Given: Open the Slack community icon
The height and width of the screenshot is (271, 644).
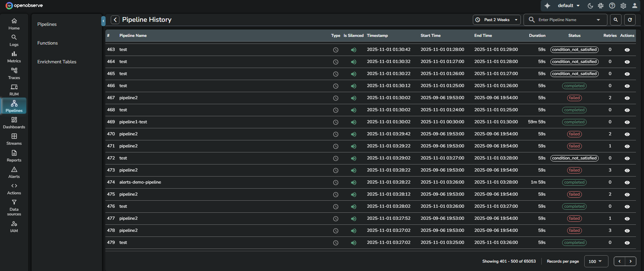Looking at the screenshot, I should pyautogui.click(x=601, y=6).
